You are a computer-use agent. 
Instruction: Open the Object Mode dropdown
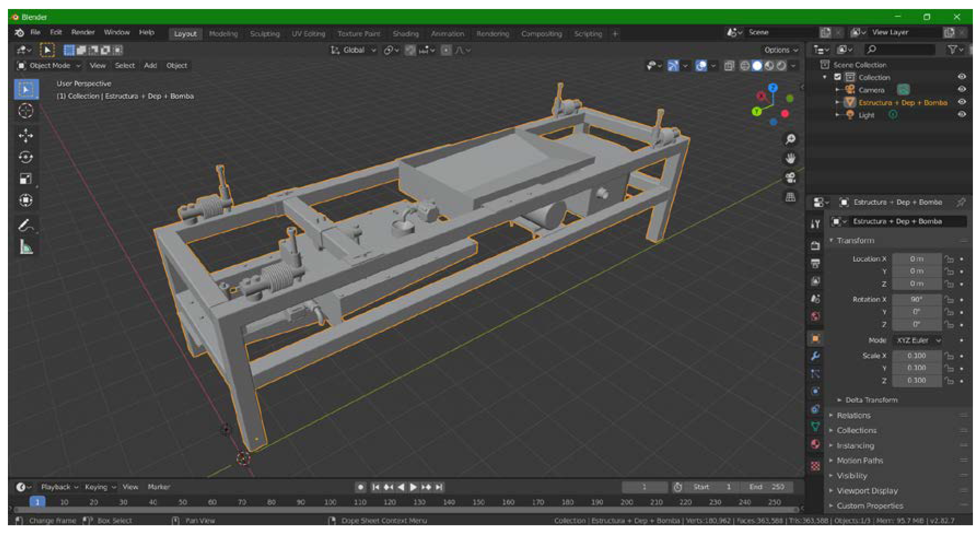click(49, 66)
